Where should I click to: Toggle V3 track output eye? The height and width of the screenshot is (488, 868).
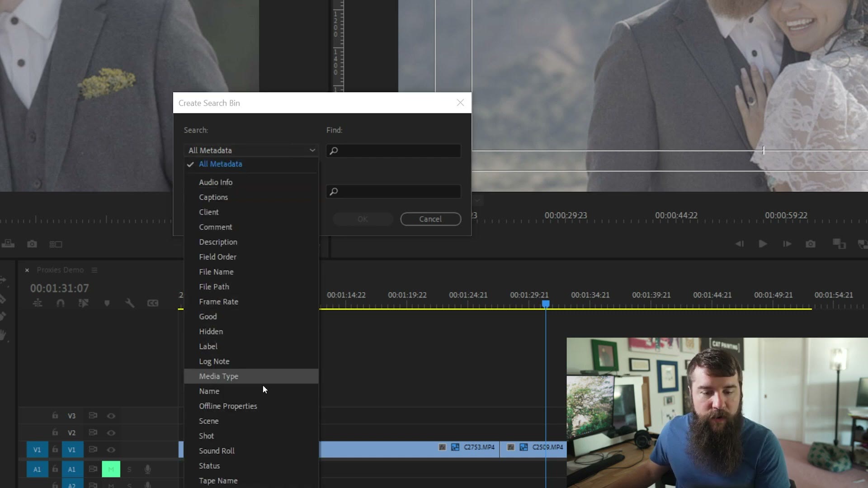click(x=111, y=416)
